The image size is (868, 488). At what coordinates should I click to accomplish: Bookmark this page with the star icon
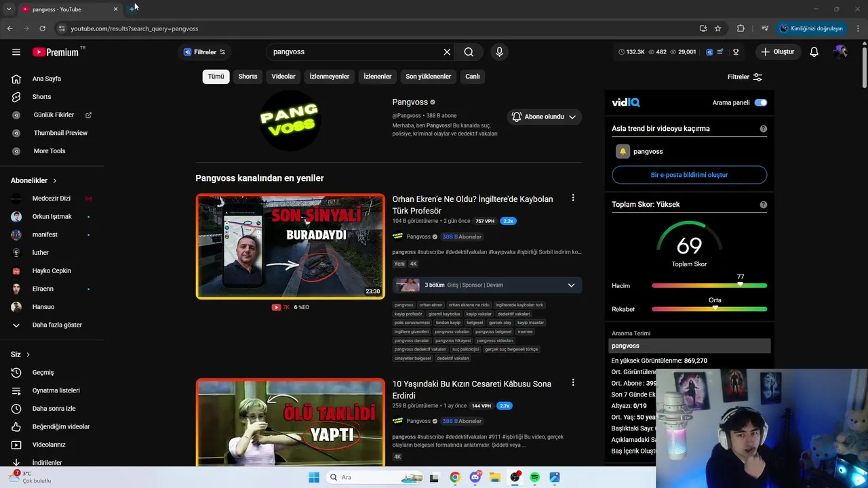717,28
